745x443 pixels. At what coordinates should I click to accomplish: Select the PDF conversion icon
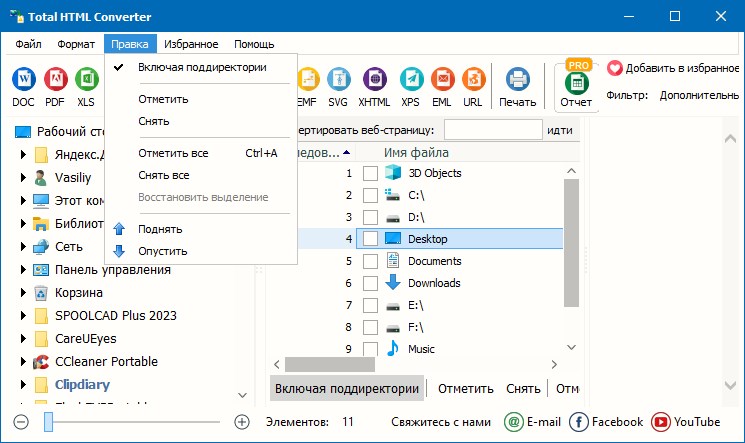click(56, 79)
